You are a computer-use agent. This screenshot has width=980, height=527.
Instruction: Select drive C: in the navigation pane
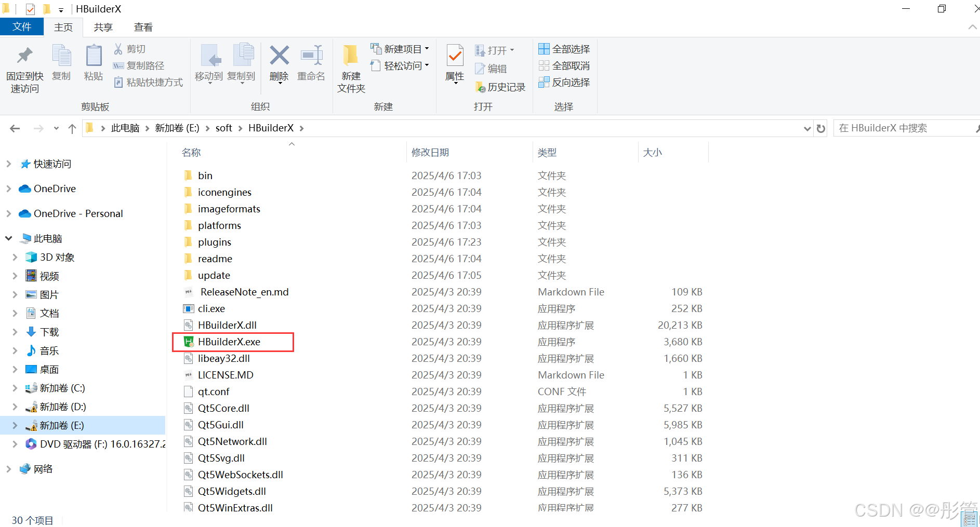[x=62, y=388]
